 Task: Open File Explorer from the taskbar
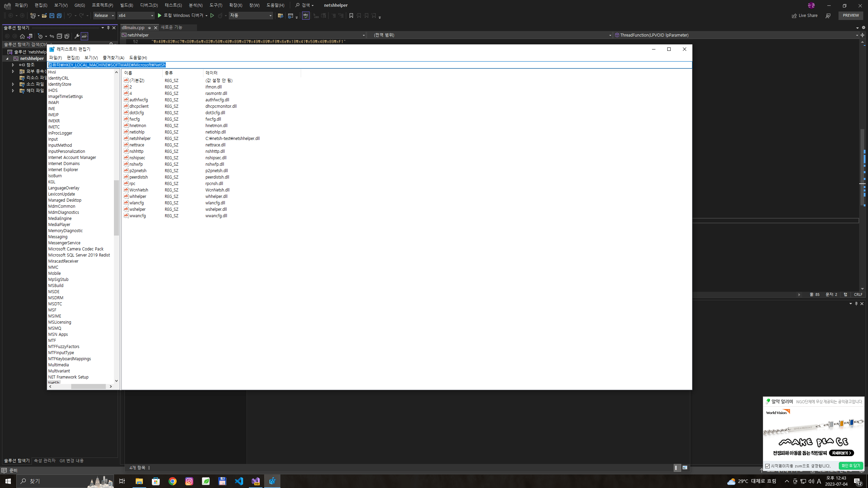(x=139, y=481)
